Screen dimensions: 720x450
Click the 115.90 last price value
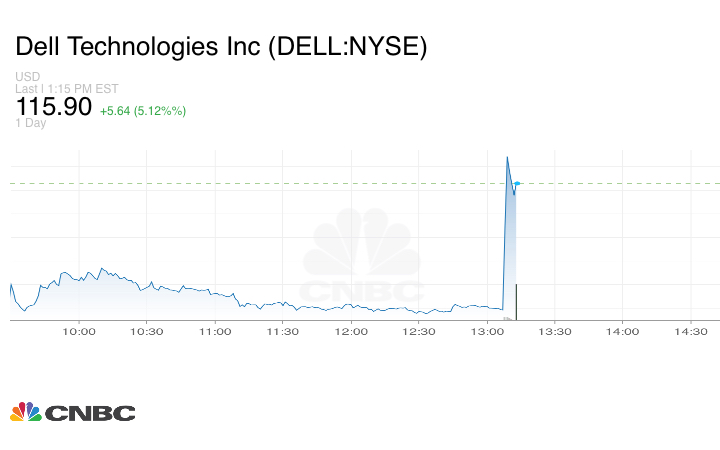(53, 106)
